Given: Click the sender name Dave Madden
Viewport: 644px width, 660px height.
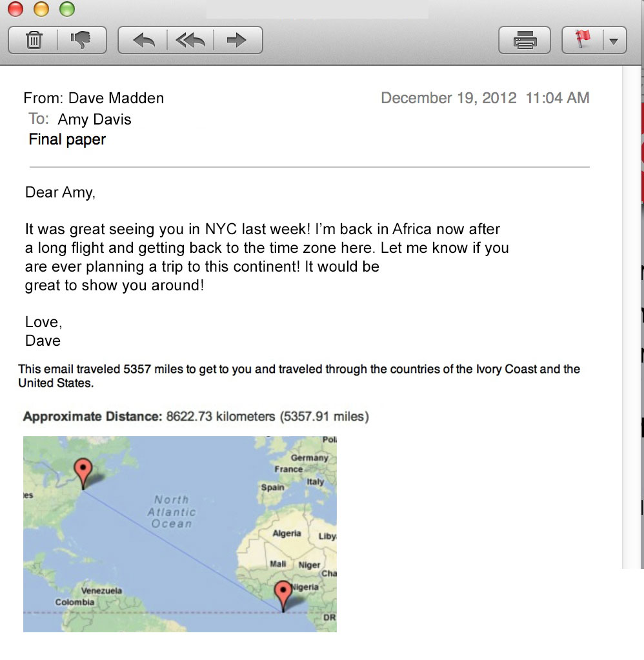Looking at the screenshot, I should click(x=116, y=98).
